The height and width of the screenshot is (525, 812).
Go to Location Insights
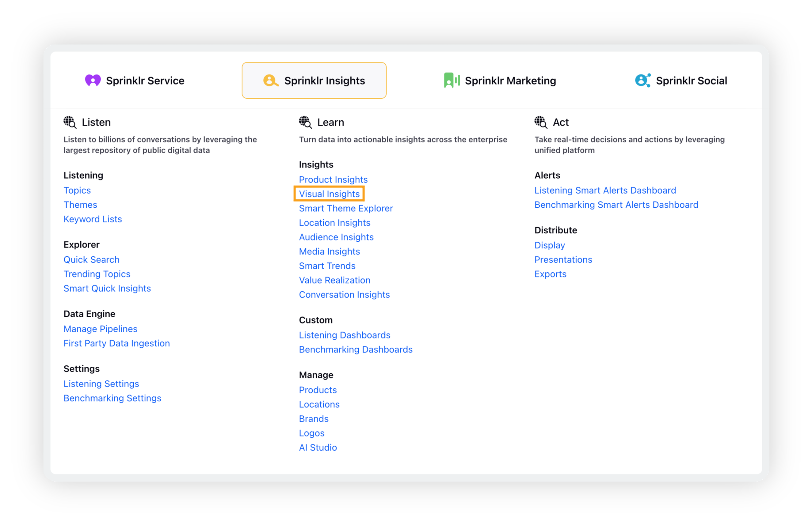tap(335, 222)
